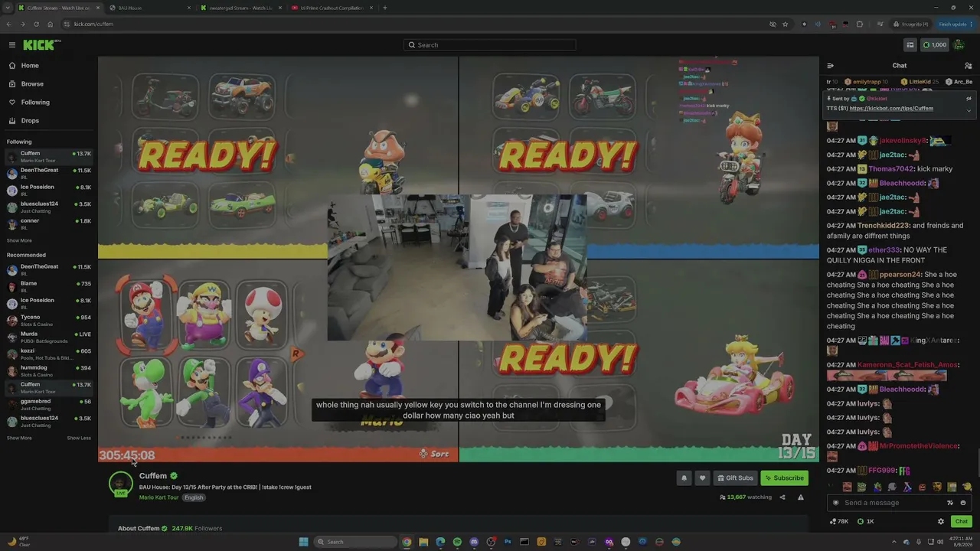Collapse the chat panel

point(831,66)
